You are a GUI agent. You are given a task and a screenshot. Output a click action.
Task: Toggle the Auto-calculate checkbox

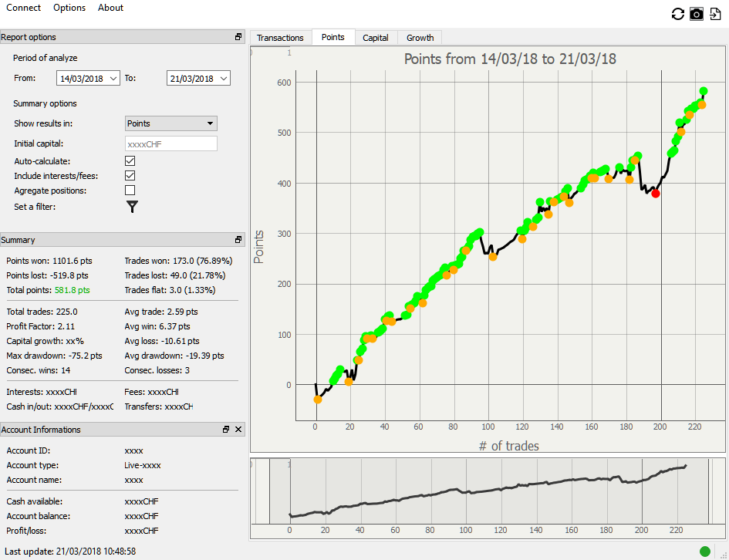coord(130,161)
